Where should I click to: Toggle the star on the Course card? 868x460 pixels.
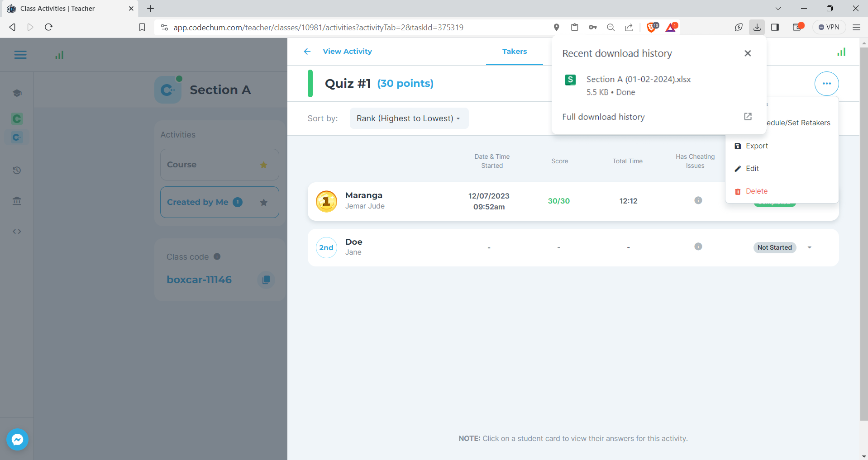[x=263, y=165]
